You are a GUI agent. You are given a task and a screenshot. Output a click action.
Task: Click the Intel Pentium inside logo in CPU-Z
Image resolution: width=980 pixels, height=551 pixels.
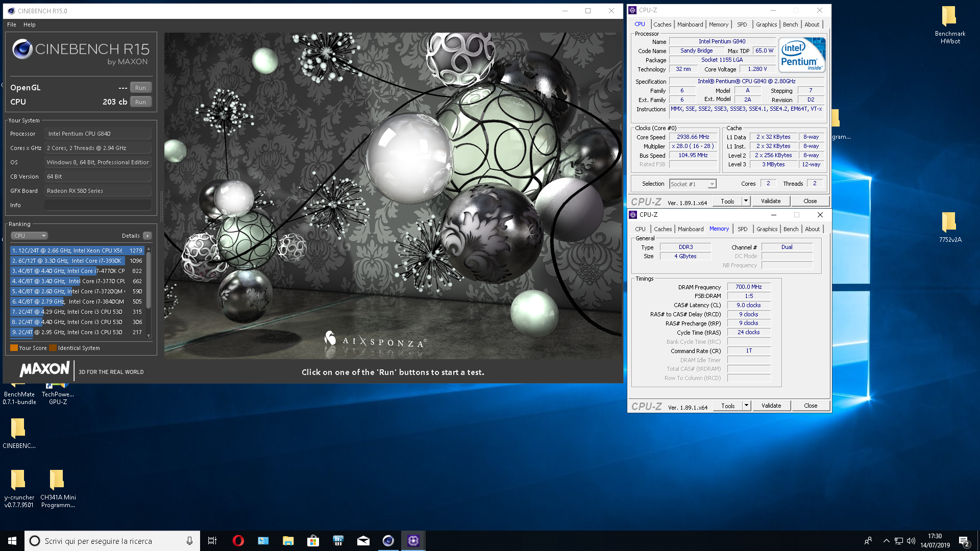point(801,55)
